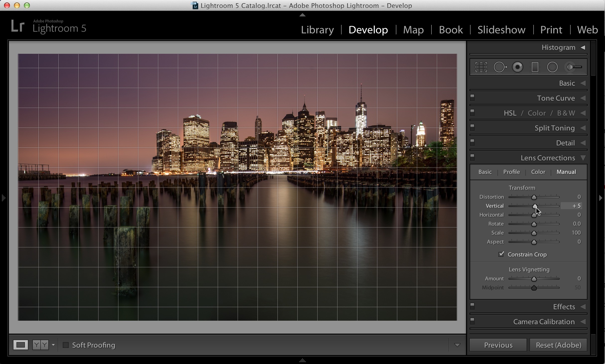Open the Profile tab in Lens Corrections
Screen dimensions: 605x364
(x=512, y=172)
